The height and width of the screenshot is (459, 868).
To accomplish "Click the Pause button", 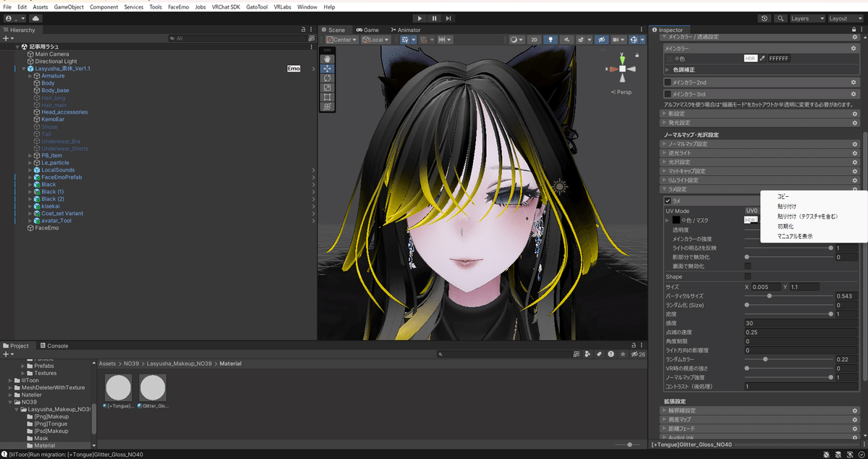I will point(435,18).
